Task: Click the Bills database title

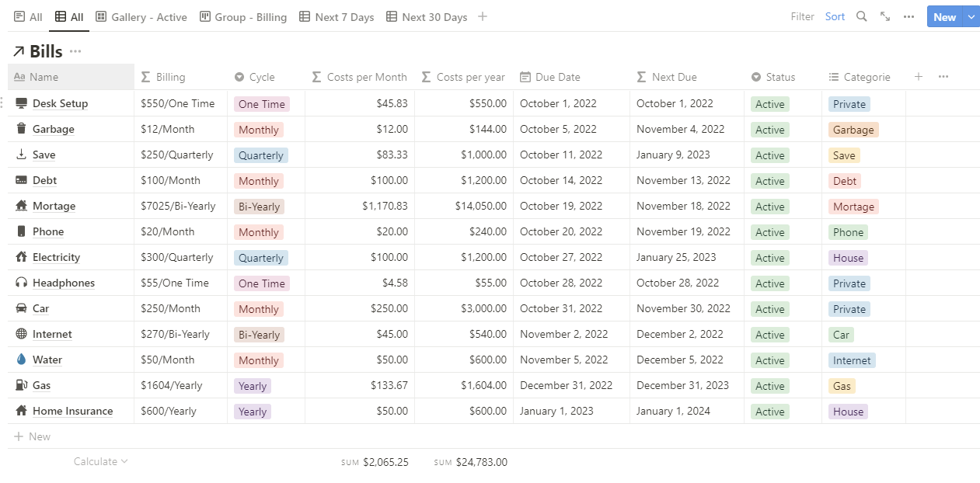Action: pos(46,51)
